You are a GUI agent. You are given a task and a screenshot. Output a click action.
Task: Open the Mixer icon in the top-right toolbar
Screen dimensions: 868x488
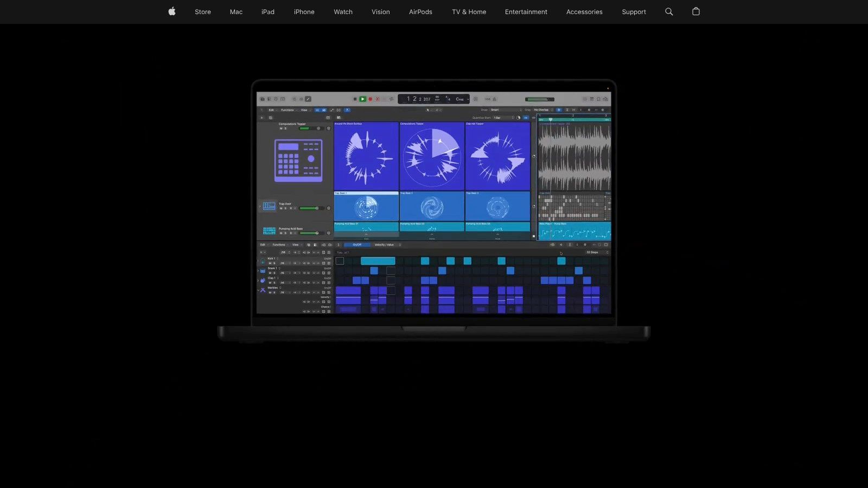point(592,99)
